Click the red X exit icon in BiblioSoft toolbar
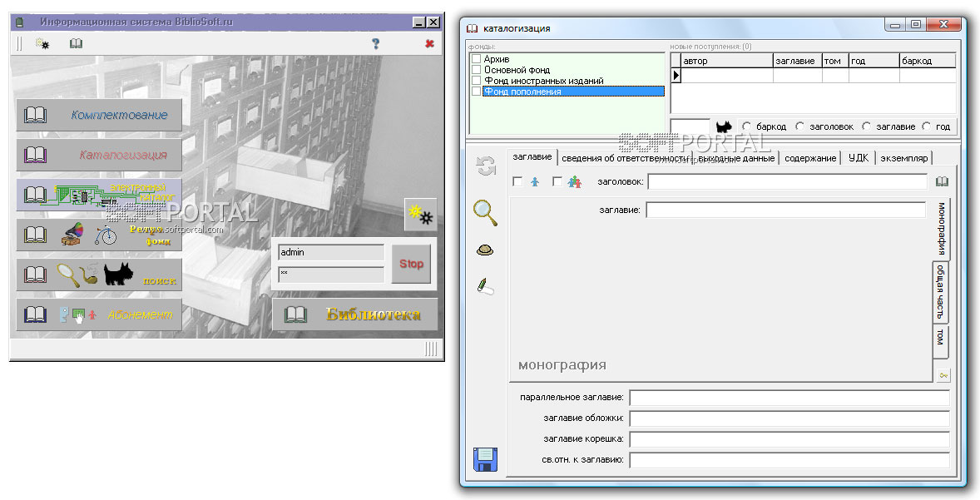This screenshot has width=980, height=500. pyautogui.click(x=429, y=44)
